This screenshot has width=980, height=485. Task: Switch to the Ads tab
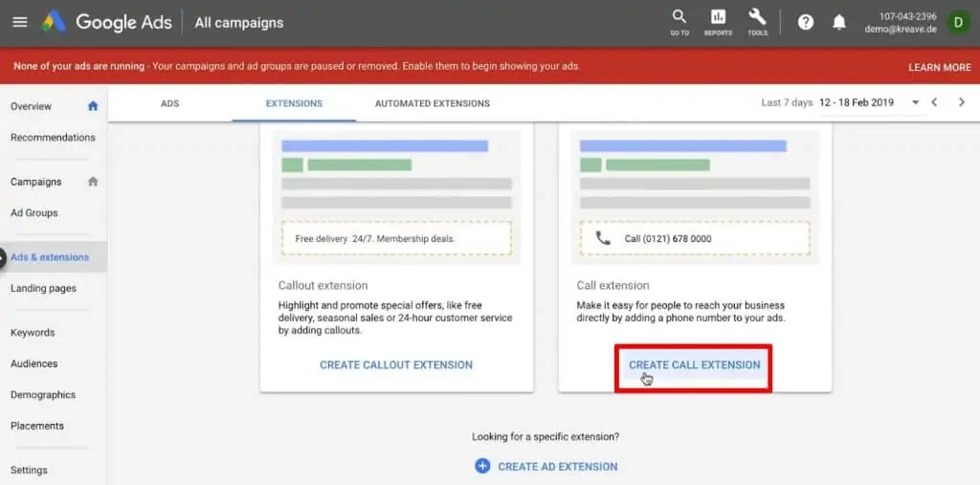(170, 103)
